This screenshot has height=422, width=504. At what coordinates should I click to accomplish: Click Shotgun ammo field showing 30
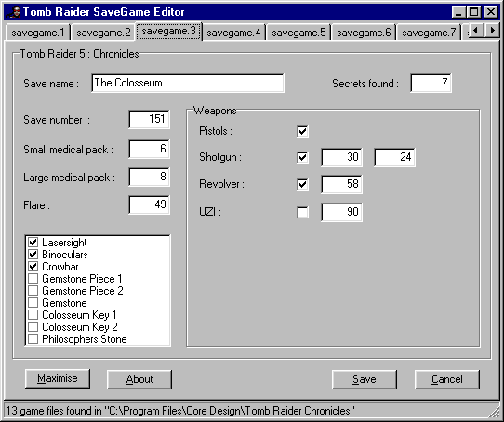tap(341, 157)
